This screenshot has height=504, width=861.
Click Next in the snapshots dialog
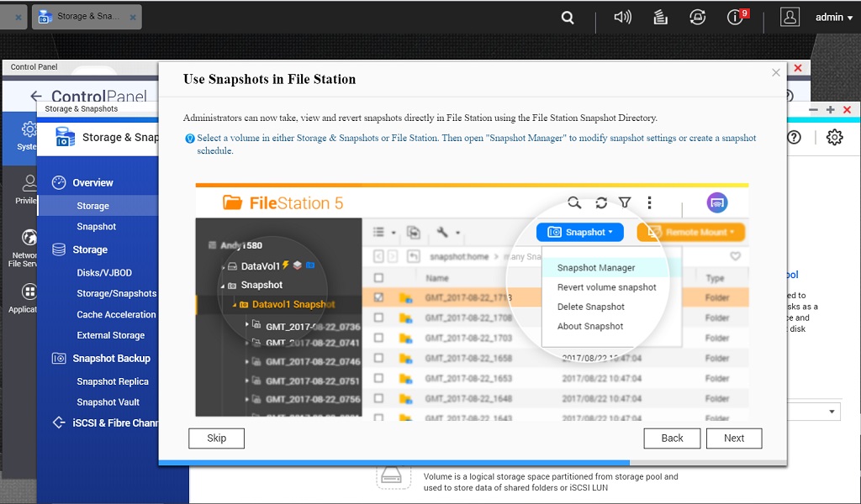coord(734,438)
